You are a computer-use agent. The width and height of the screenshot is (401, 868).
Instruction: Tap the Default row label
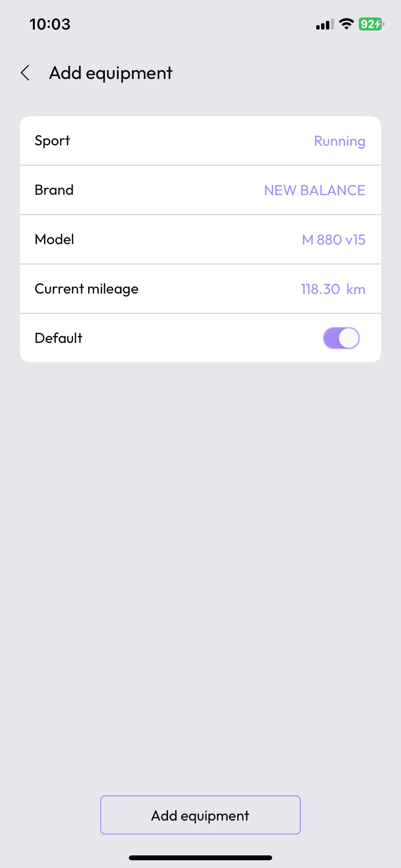(59, 338)
